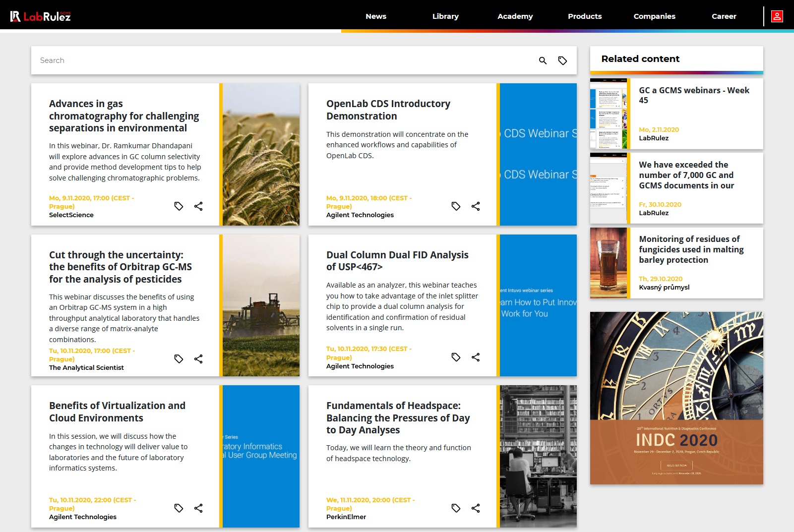The height and width of the screenshot is (532, 794).
Task: Click the INDC 2020 conference banner
Action: (x=676, y=398)
